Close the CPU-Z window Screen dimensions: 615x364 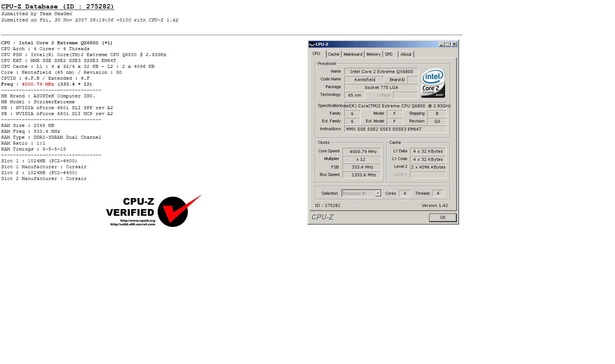[x=454, y=44]
